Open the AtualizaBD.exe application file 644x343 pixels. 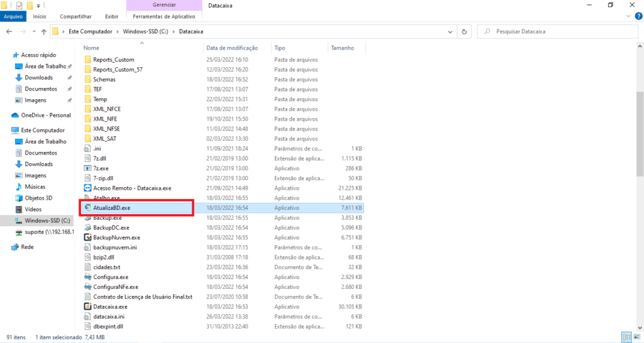112,207
